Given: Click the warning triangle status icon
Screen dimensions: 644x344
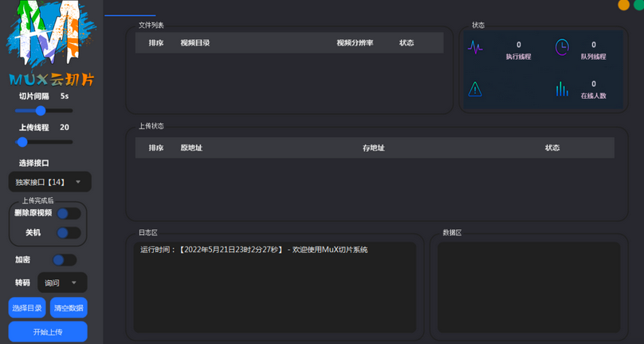Looking at the screenshot, I should [x=475, y=89].
